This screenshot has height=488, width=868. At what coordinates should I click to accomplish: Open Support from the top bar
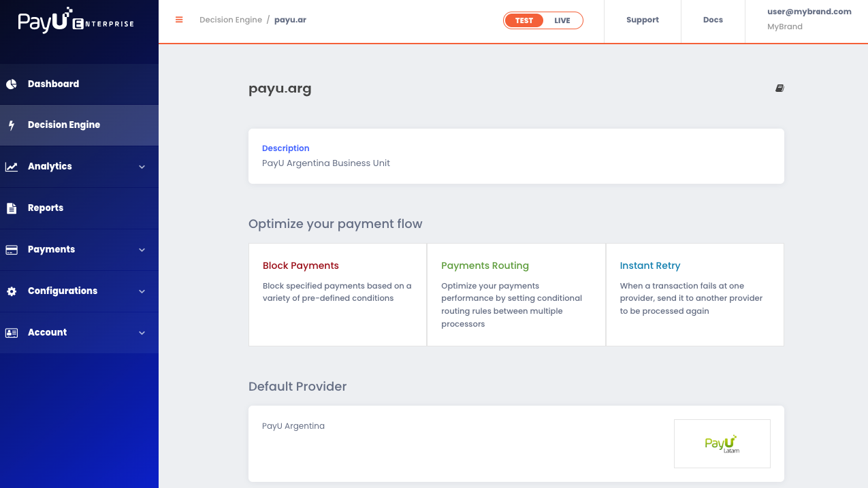click(x=643, y=20)
